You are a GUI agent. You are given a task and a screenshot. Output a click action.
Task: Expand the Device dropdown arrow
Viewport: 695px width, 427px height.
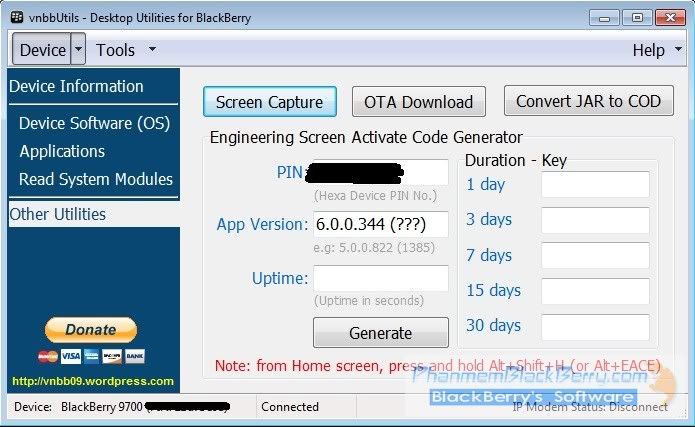78,49
